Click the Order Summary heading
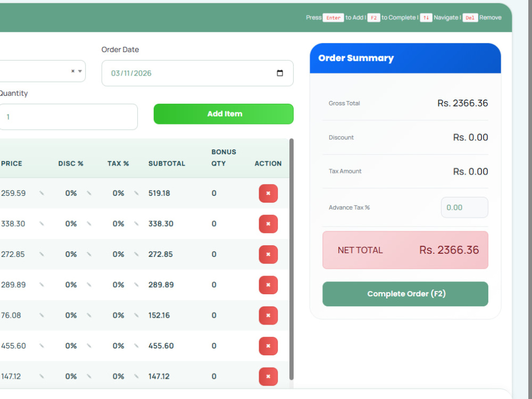Screen dimensions: 532x399 click(x=356, y=58)
